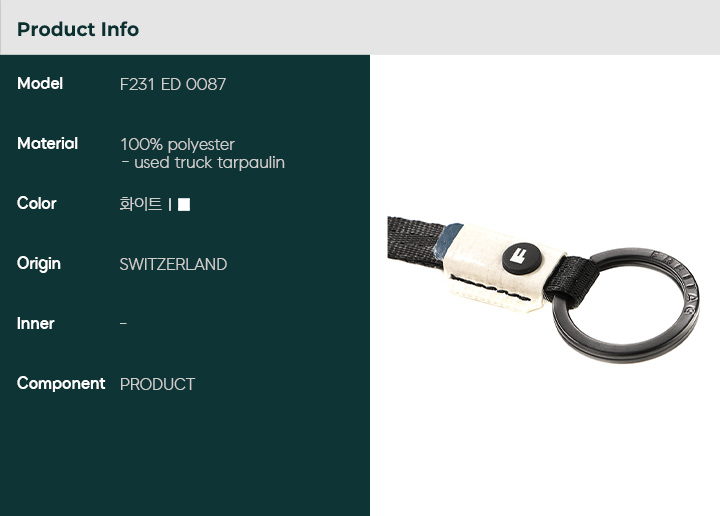Click the used truck tarpaulin line
Image resolution: width=720 pixels, height=516 pixels.
tap(203, 163)
